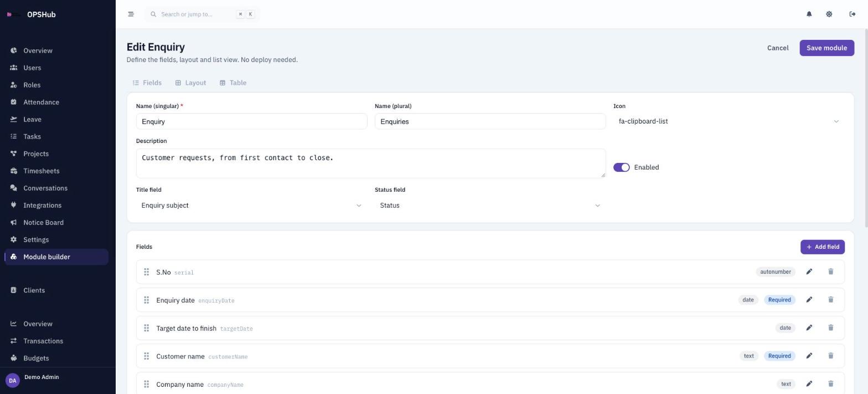This screenshot has height=394, width=868.
Task: Open Users in the sidebar
Action: coord(56,68)
